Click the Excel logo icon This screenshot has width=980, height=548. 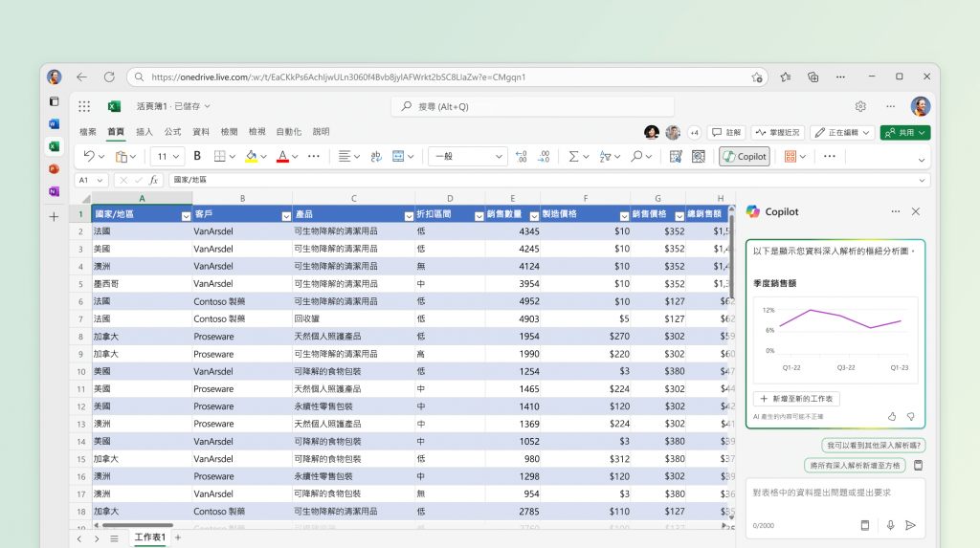114,106
